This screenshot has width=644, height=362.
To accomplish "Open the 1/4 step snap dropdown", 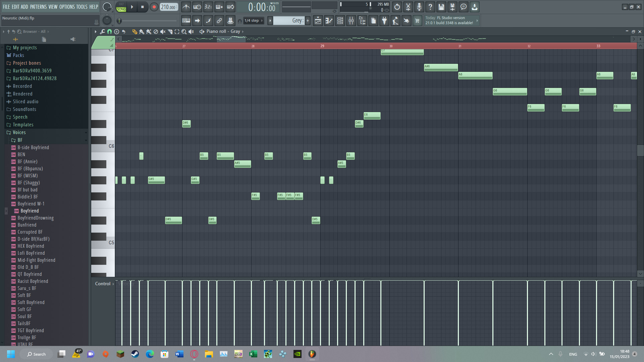I will tap(253, 20).
